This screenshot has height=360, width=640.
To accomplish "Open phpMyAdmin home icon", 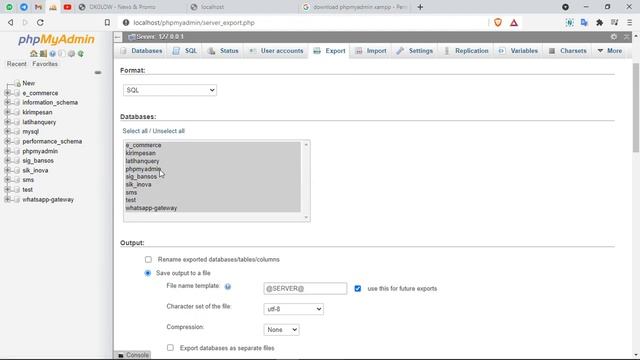I will 33,53.
